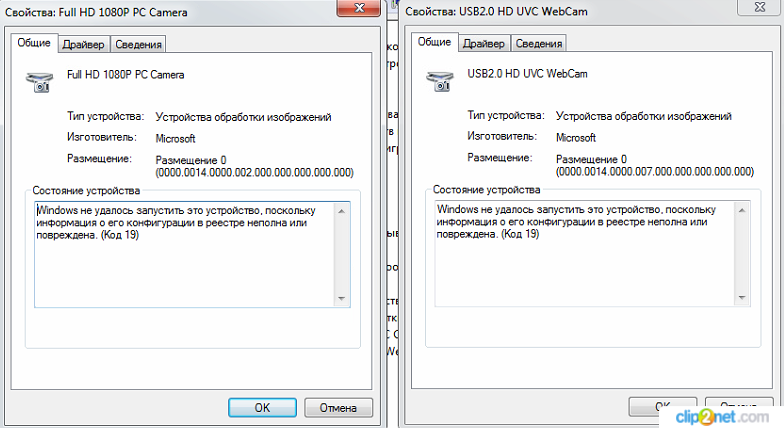This screenshot has height=428, width=784.
Task: Open the Драйвер tab in left dialog
Action: 84,44
